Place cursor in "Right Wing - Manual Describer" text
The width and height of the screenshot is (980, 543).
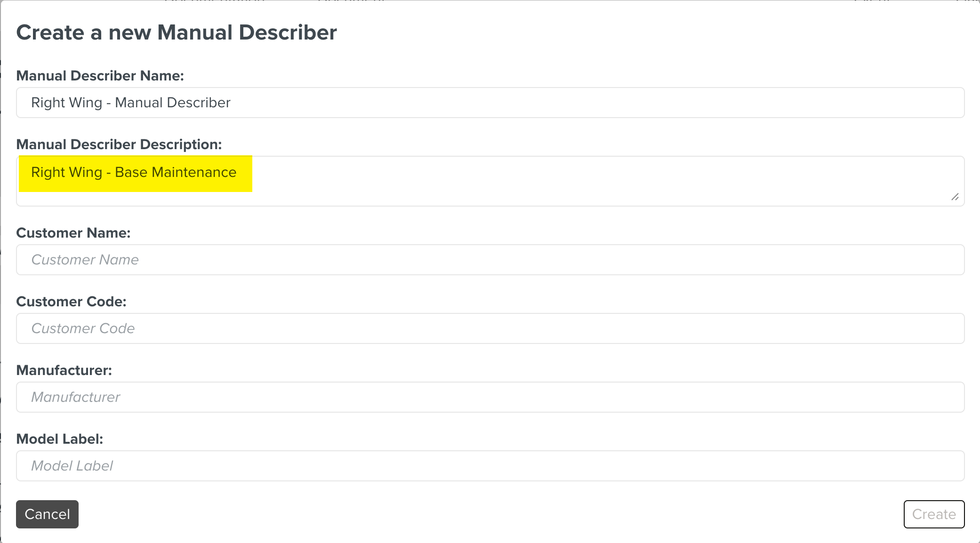click(x=131, y=103)
